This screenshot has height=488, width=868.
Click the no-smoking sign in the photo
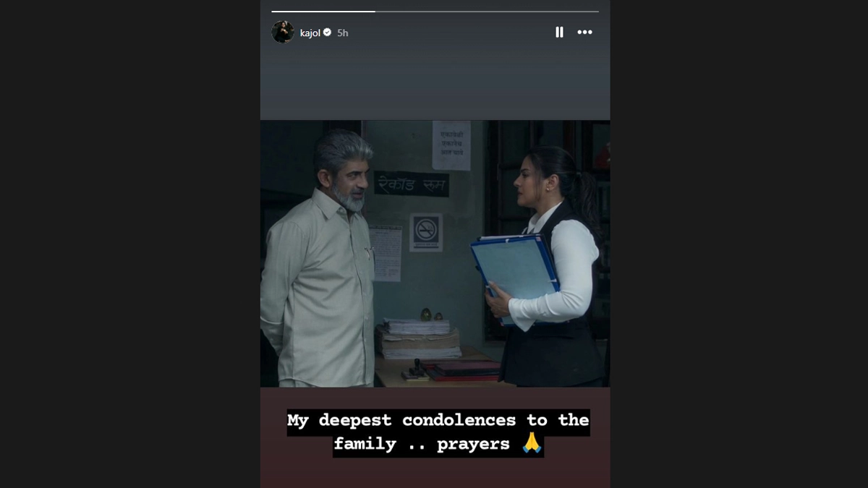[427, 232]
